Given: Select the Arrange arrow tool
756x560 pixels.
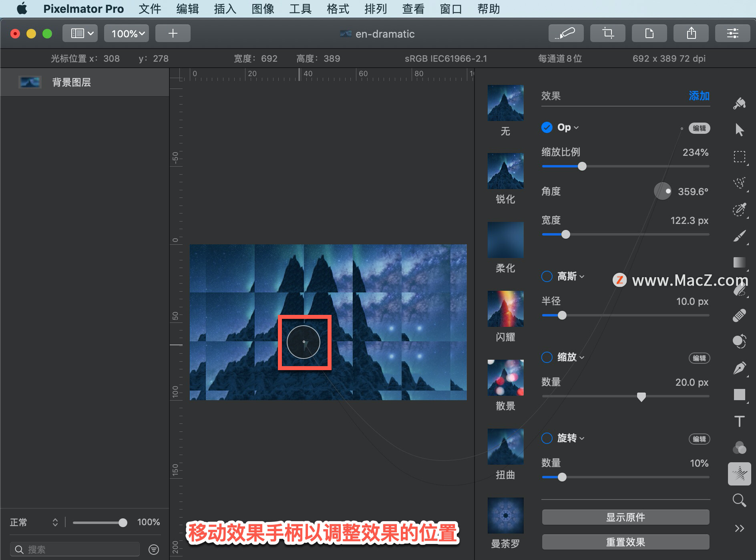Looking at the screenshot, I should 739,130.
